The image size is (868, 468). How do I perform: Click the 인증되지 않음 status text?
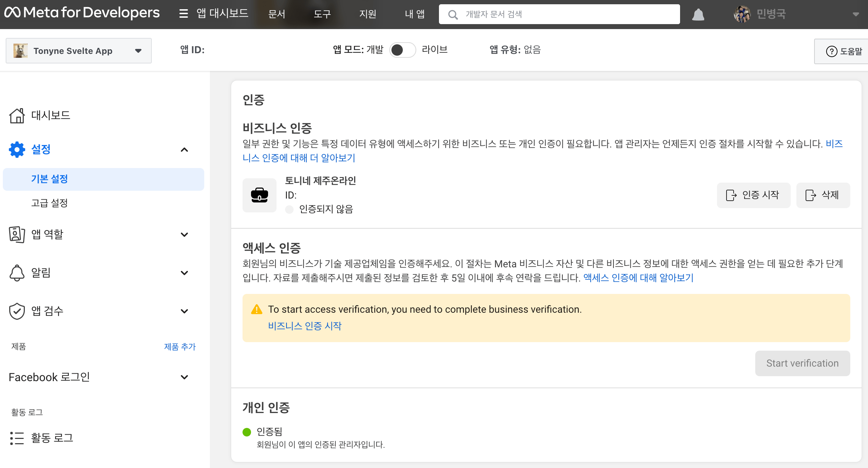(326, 209)
